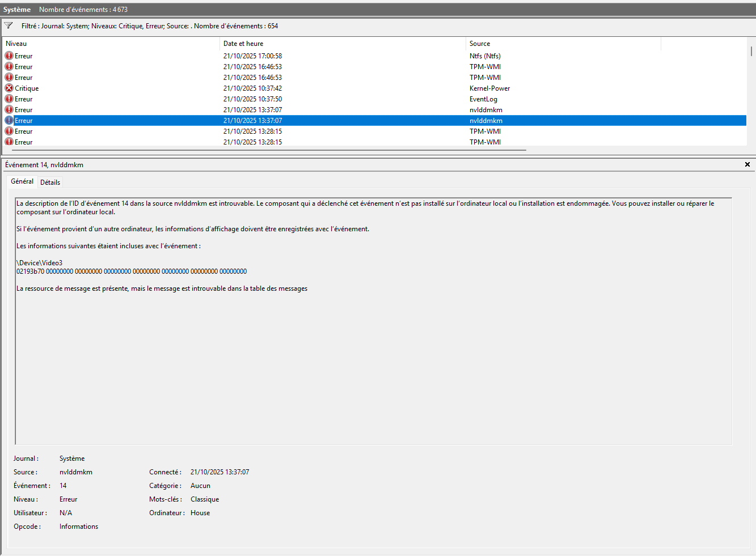Image resolution: width=756 pixels, height=556 pixels.
Task: Select the non-highlighted nvlddmkm row
Action: pyautogui.click(x=374, y=109)
